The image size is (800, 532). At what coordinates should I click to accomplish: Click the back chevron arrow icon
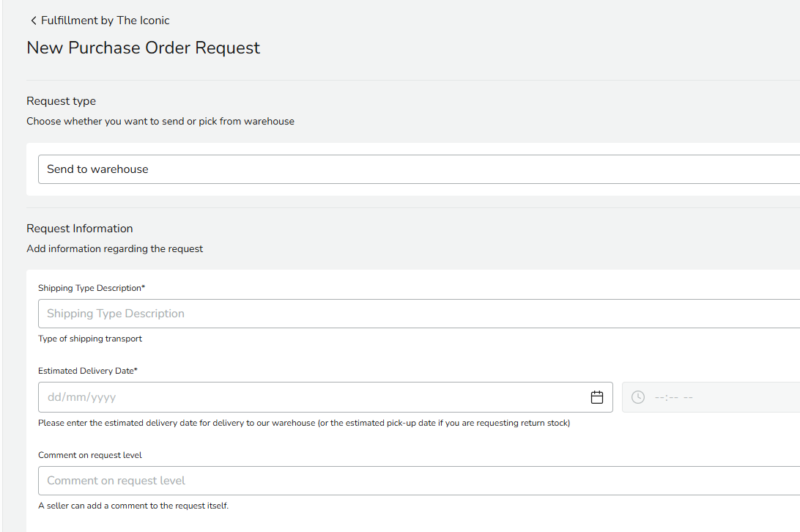[x=33, y=21]
